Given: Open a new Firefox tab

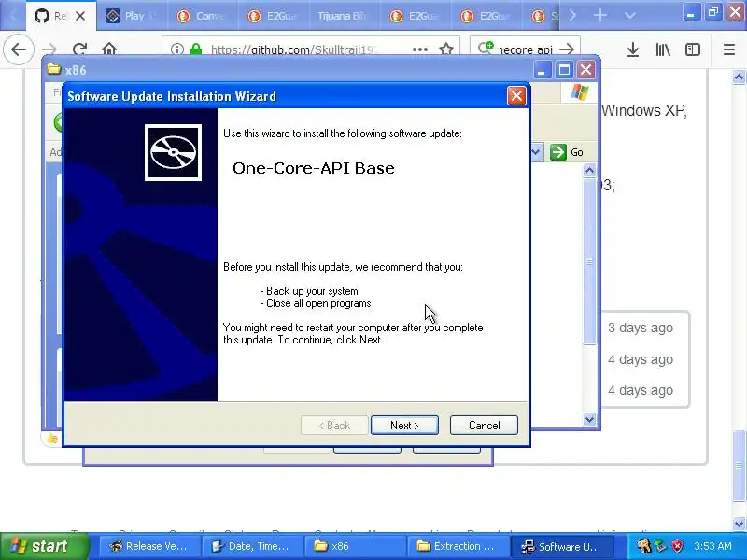Looking at the screenshot, I should click(600, 16).
